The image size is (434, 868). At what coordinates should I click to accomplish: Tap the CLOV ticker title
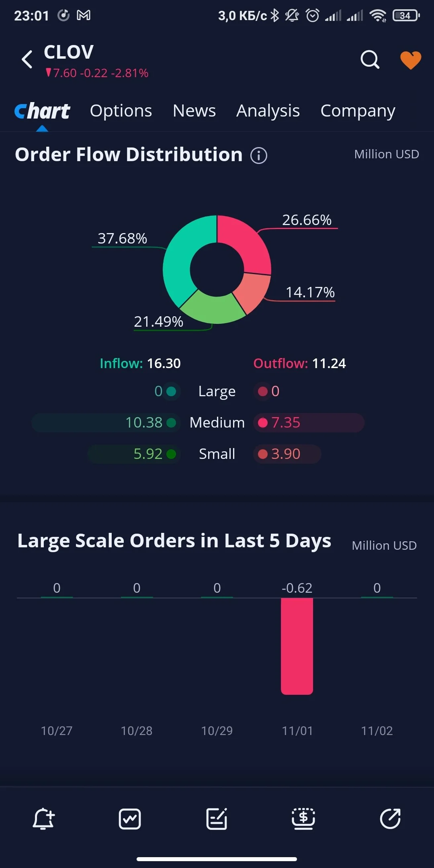[69, 52]
